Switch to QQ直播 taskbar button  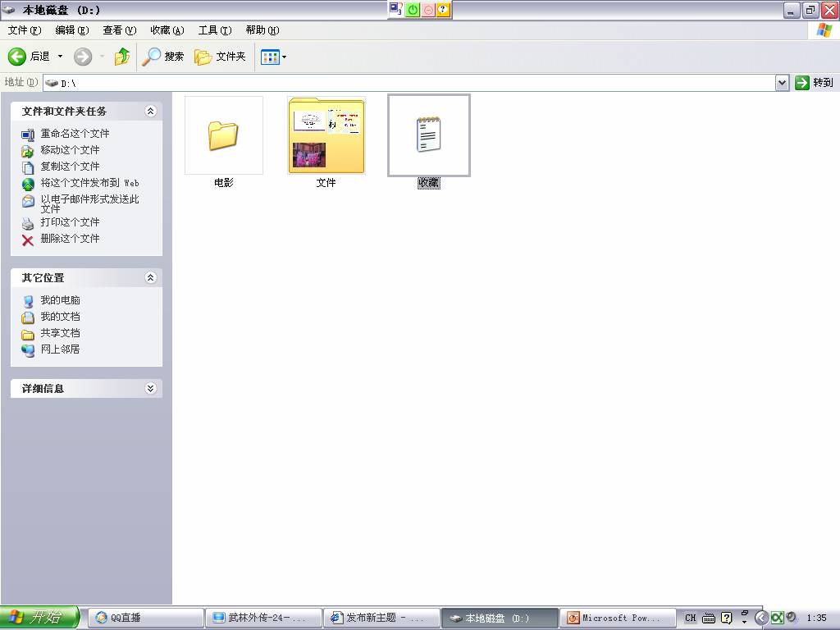coord(145,618)
